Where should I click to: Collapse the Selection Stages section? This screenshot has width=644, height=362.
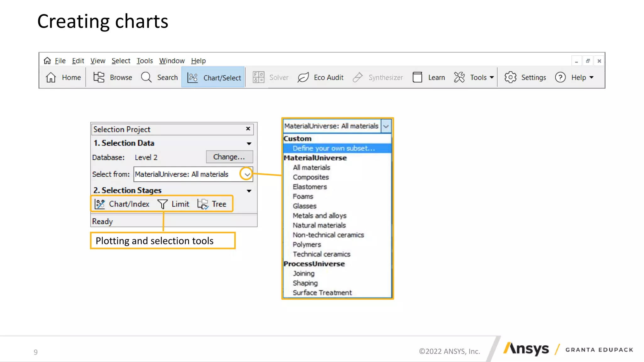coord(249,191)
